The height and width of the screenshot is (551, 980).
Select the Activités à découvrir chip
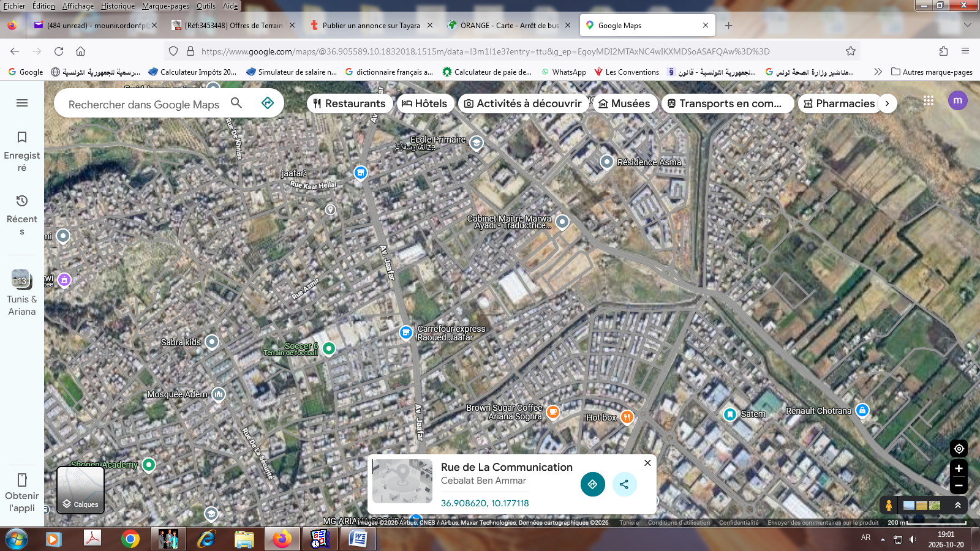(x=524, y=103)
